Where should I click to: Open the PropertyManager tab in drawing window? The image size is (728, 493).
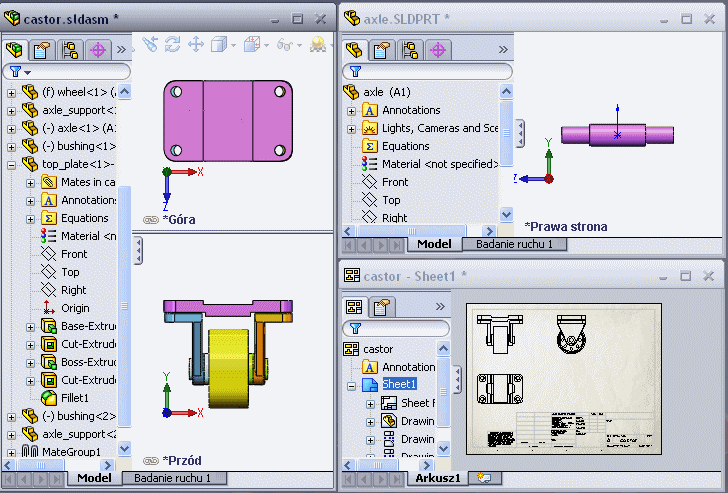tap(381, 307)
